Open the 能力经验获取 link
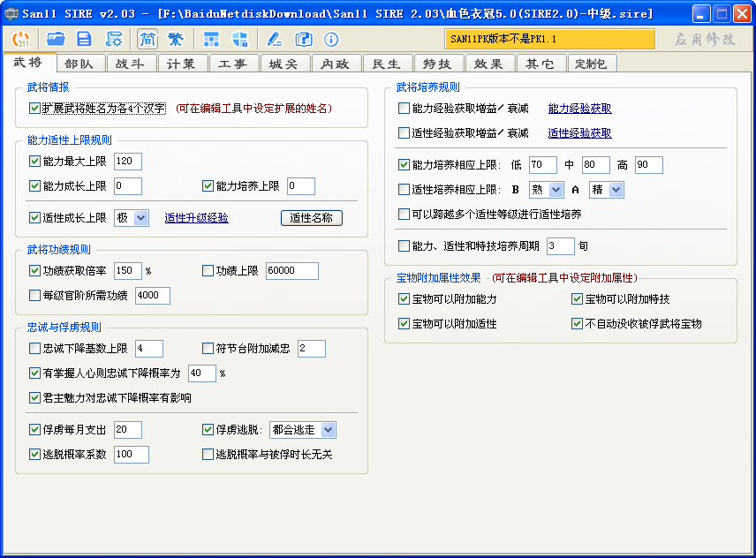756x558 pixels. tap(579, 109)
